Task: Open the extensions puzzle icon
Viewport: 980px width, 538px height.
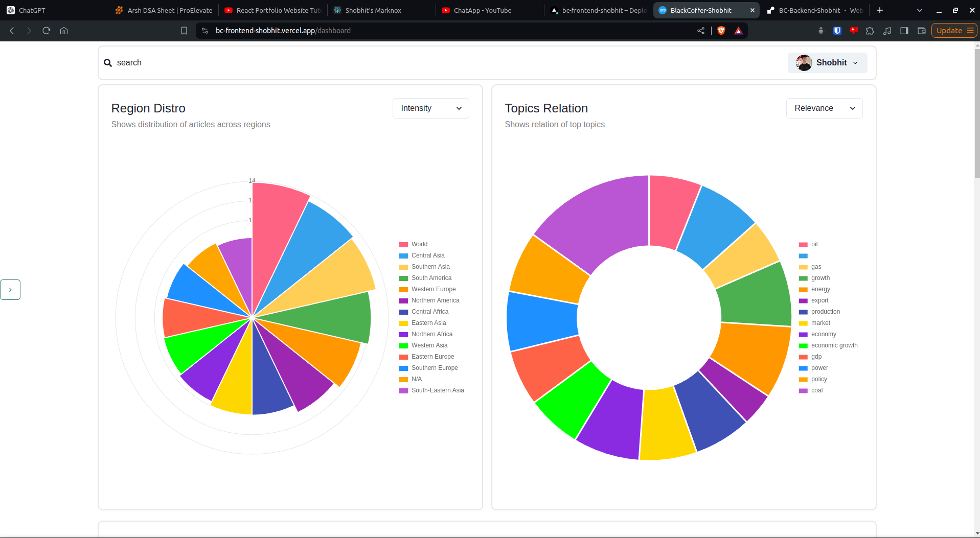Action: point(870,31)
